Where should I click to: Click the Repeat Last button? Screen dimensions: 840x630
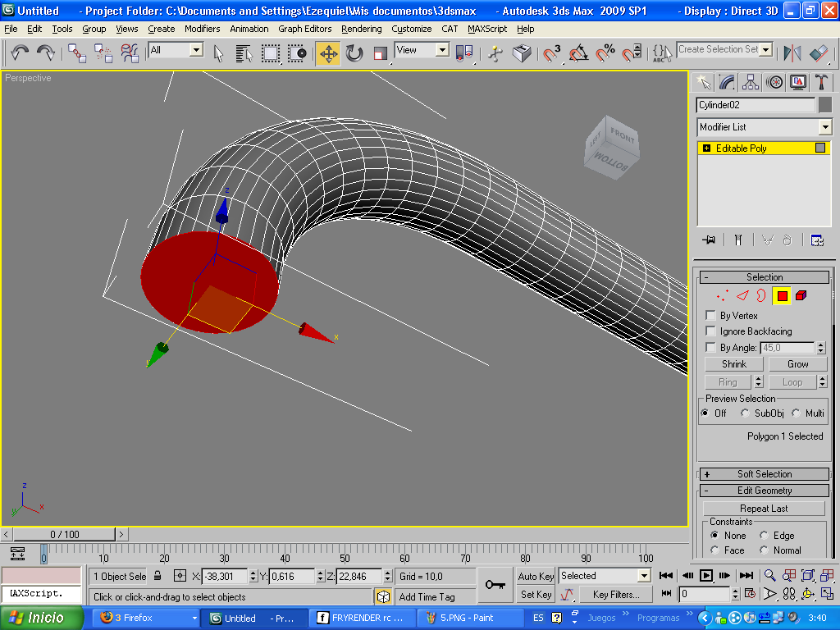pyautogui.click(x=764, y=509)
